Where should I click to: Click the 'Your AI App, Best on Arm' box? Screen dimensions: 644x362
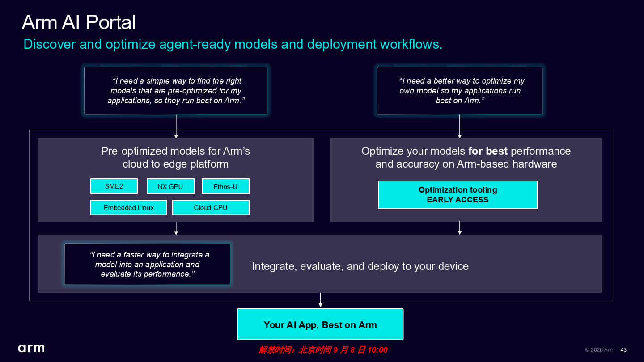pos(320,324)
